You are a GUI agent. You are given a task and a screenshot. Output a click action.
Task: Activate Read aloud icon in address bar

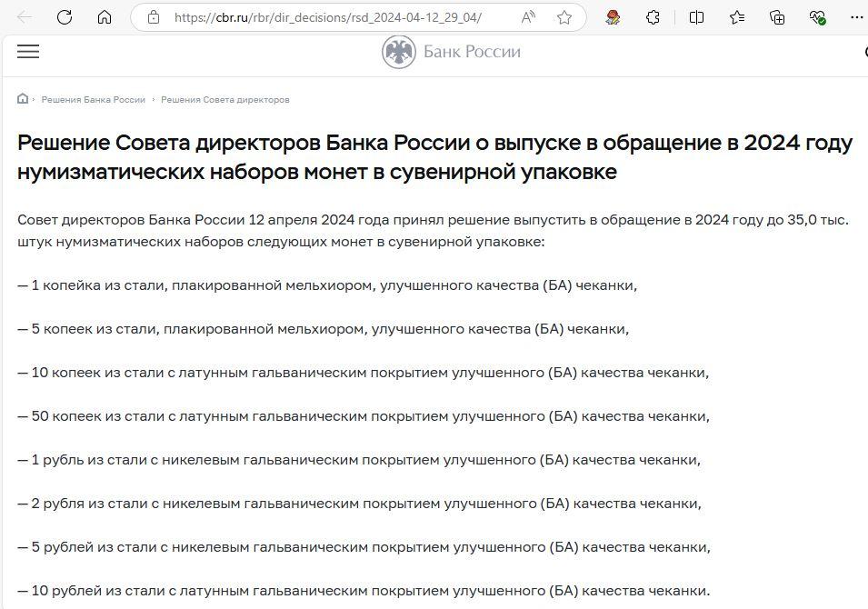pos(529,17)
